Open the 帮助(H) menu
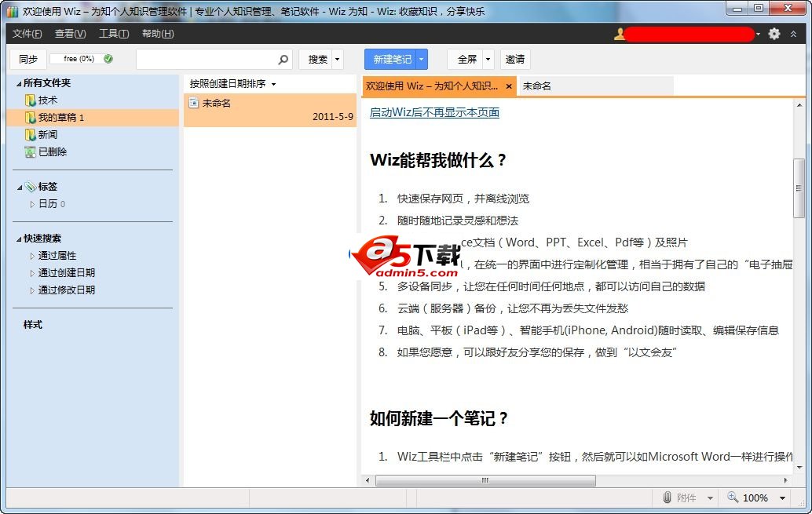The width and height of the screenshot is (812, 514). [x=158, y=34]
